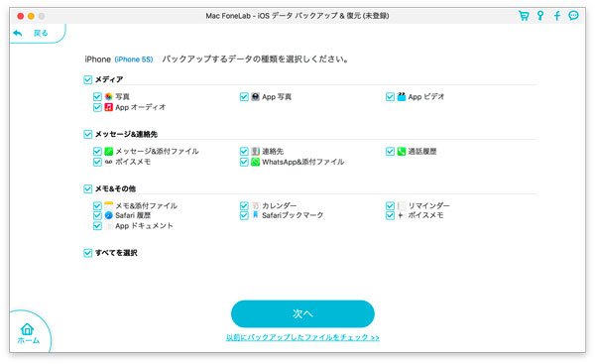Click the 次へ next button
The width and height of the screenshot is (595, 364).
pos(302,313)
